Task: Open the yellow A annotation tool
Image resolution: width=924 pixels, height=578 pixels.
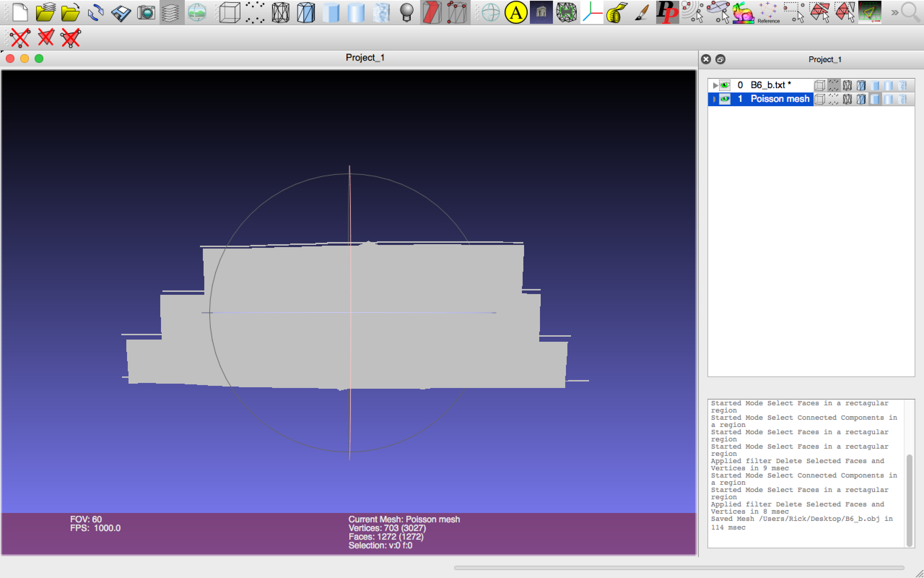Action: 515,12
